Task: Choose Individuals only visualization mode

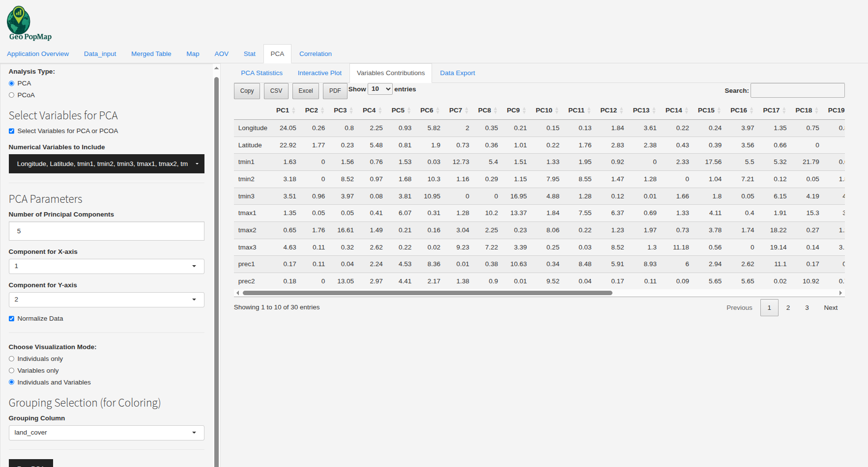Action: click(11, 359)
